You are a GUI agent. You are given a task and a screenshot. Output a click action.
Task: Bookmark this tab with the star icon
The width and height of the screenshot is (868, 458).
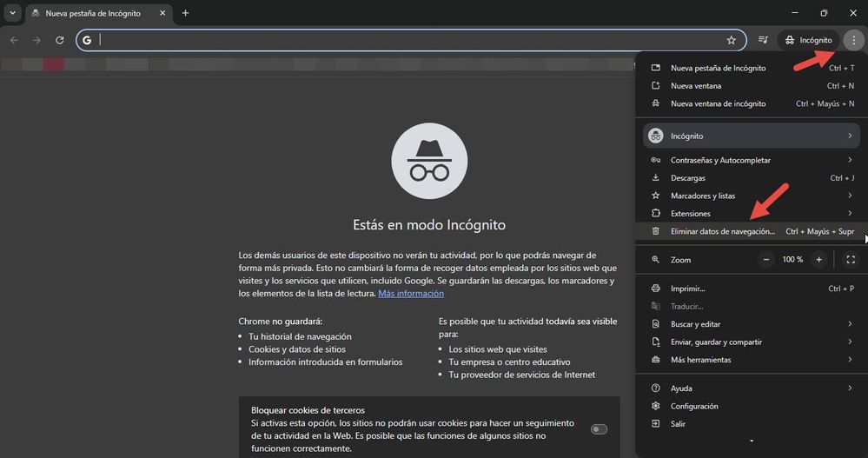click(x=732, y=40)
